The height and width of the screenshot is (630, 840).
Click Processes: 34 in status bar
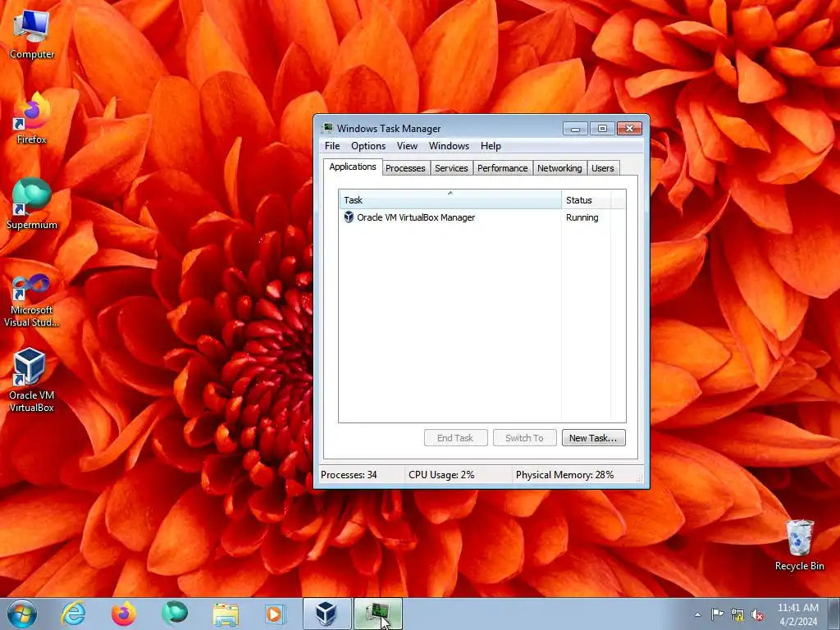349,475
